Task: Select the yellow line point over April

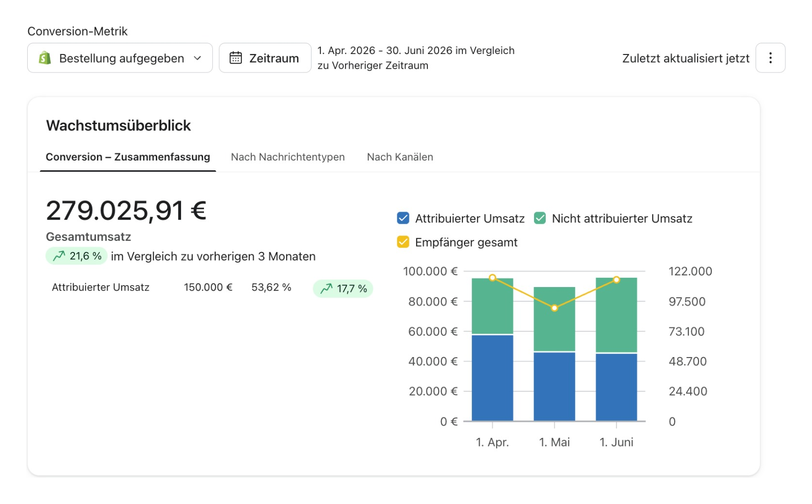Action: (492, 278)
